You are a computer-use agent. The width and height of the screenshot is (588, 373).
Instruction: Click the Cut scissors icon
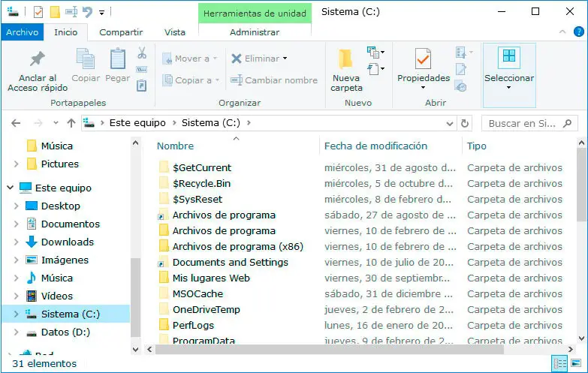coord(142,53)
